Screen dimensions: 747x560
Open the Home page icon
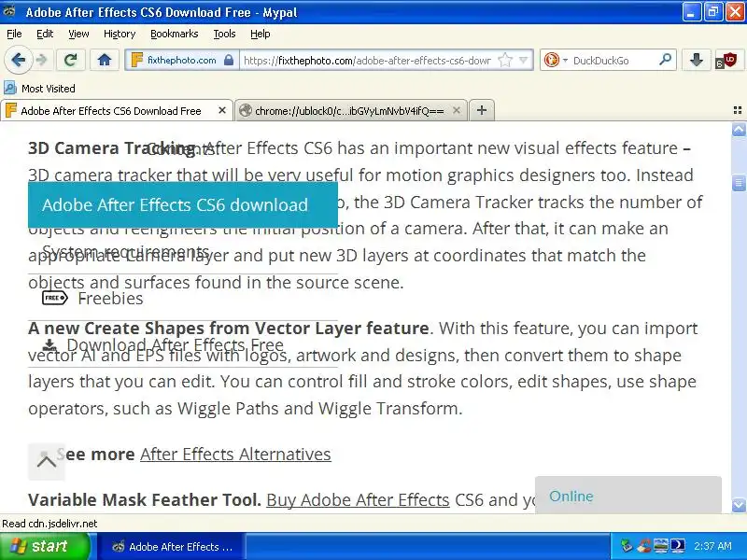click(x=105, y=60)
